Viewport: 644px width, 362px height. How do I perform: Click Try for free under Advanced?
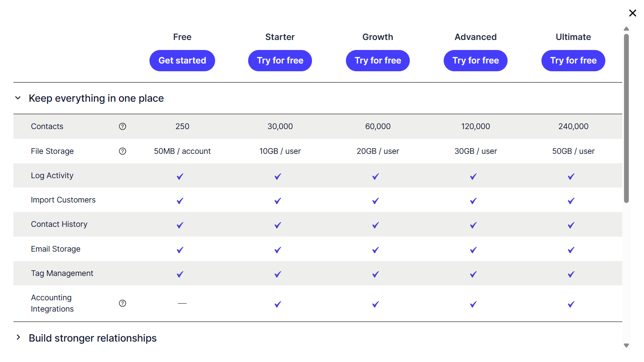[475, 60]
